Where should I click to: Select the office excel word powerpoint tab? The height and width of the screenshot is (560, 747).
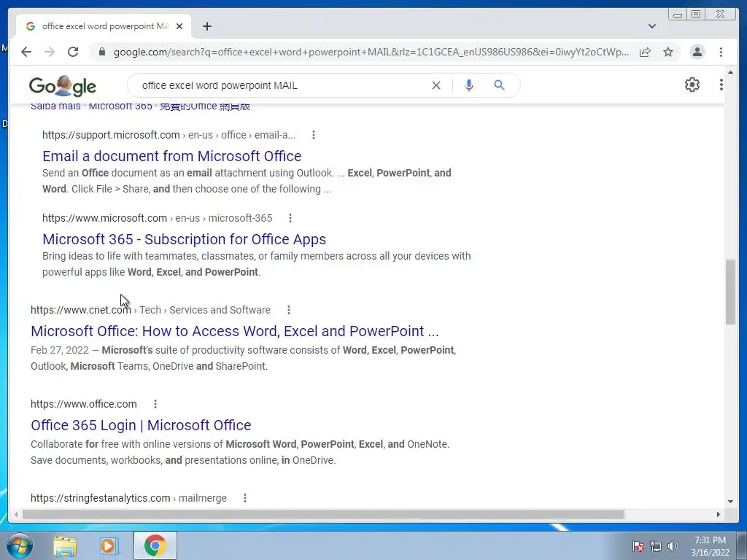(105, 26)
